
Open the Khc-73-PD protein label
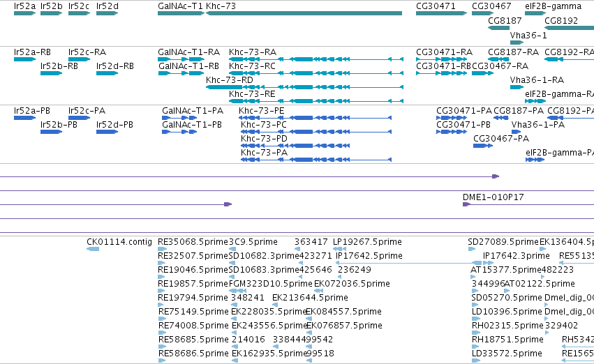264,139
